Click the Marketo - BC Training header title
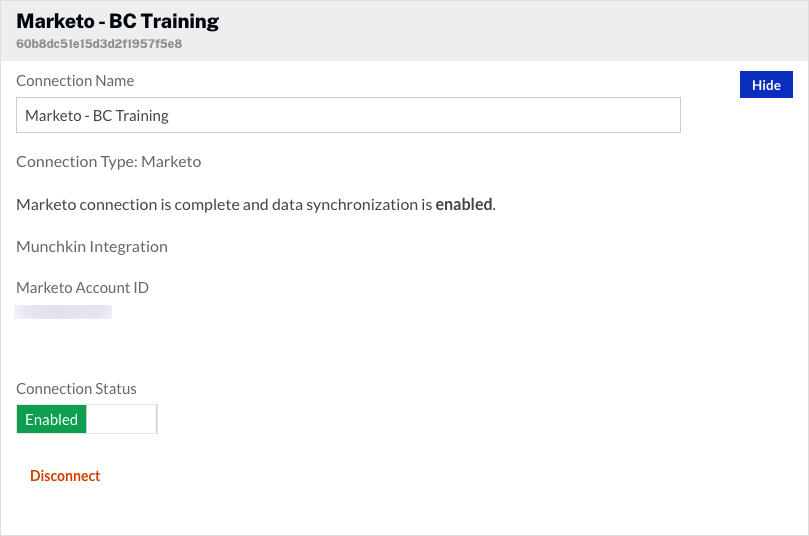The image size is (809, 536). 118,21
